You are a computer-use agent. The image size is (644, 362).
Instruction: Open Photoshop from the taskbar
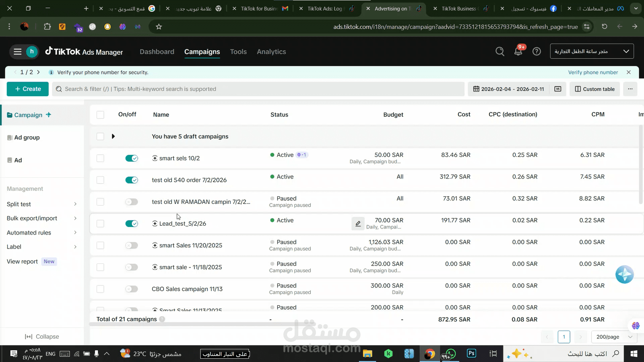point(471,354)
